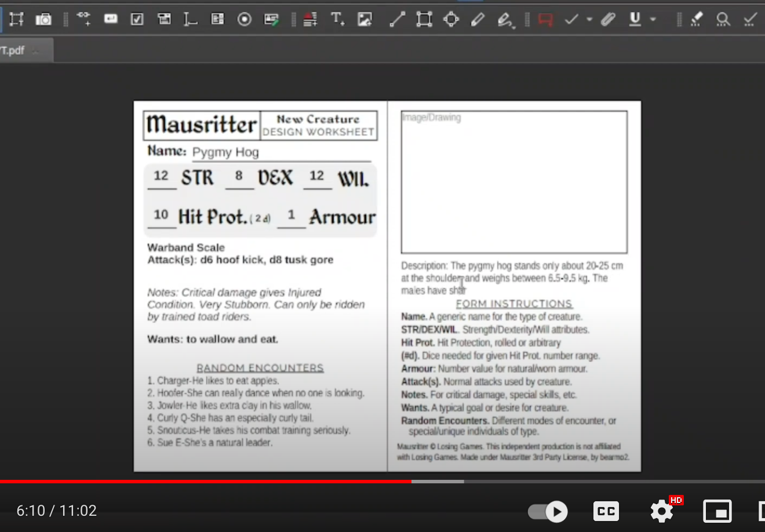Image resolution: width=765 pixels, height=532 pixels.
Task: Open the underline style dropdown arrow
Action: pos(653,19)
